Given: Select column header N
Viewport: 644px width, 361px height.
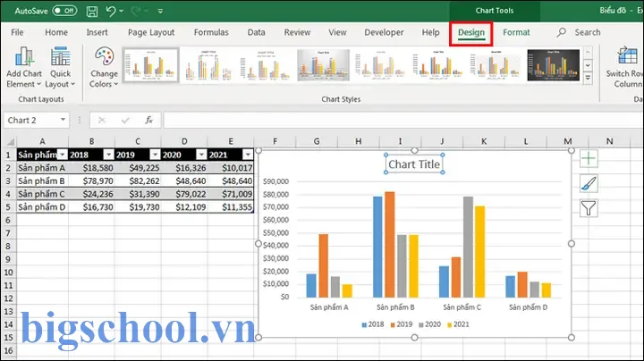Looking at the screenshot, I should 609,141.
